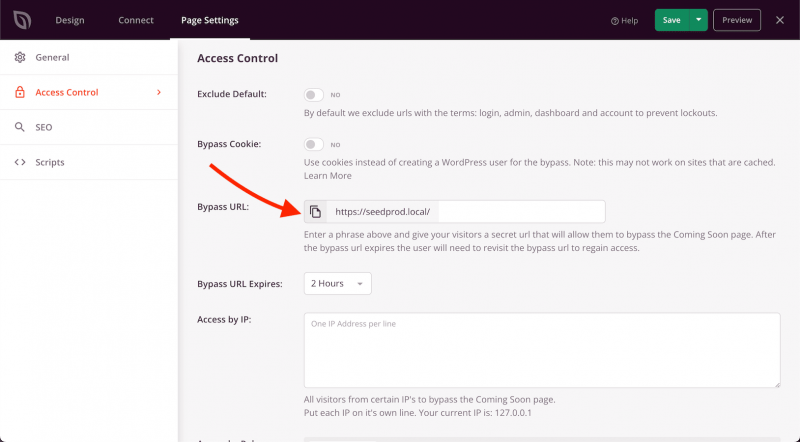800x442 pixels.
Task: Enable the Bypass Cookie switch
Action: 314,145
